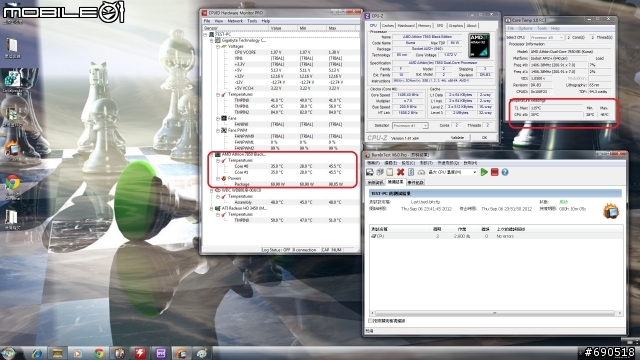Launch Internet Explorer from the taskbar
The image size is (640, 360).
(37, 353)
